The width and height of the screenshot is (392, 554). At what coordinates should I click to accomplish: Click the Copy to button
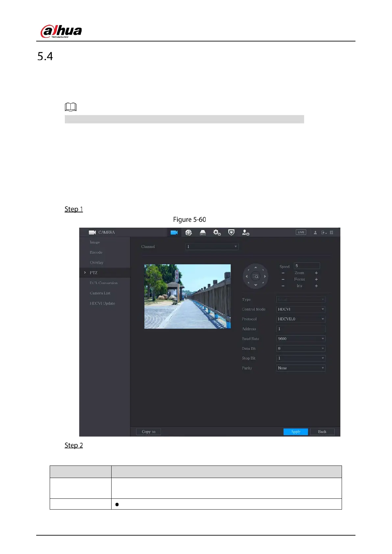pos(148,432)
